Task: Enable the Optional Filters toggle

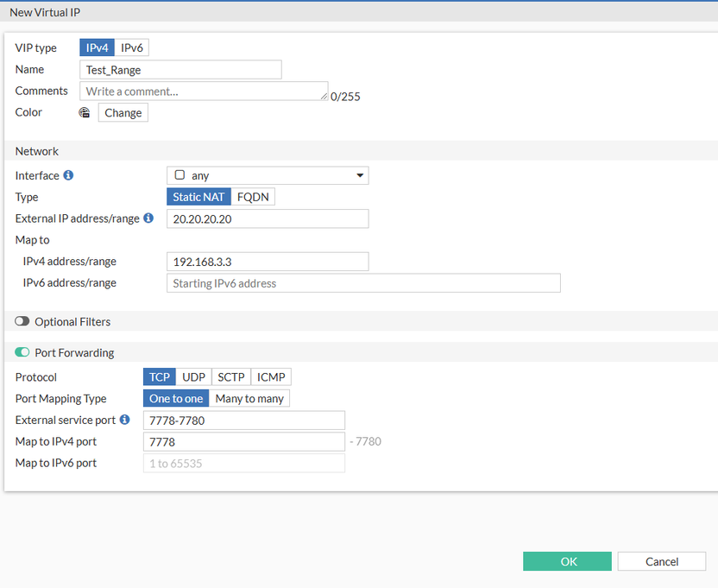Action: (22, 321)
